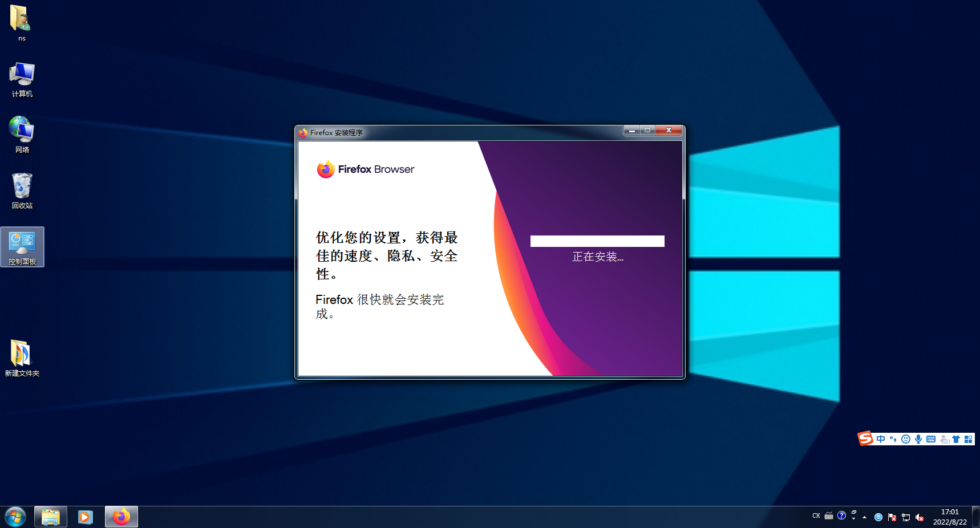The height and width of the screenshot is (528, 980).
Task: Open the 回收站 recycle bin icon
Action: click(22, 191)
